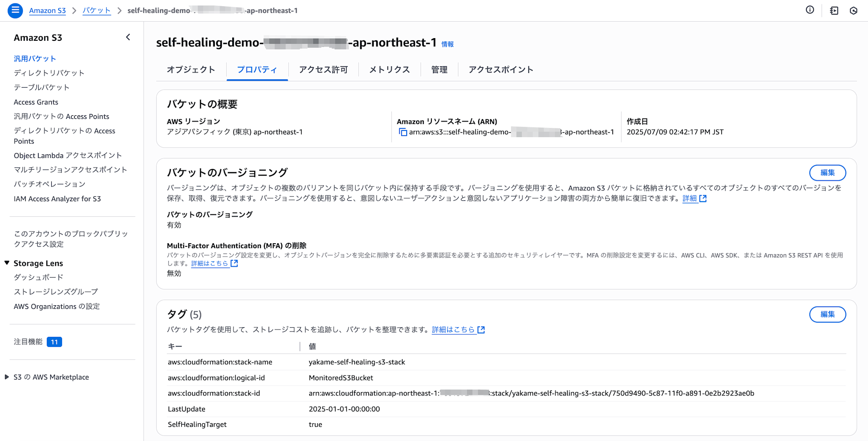This screenshot has width=868, height=441.
Task: Switch to the オブジェクト tab
Action: (x=191, y=70)
